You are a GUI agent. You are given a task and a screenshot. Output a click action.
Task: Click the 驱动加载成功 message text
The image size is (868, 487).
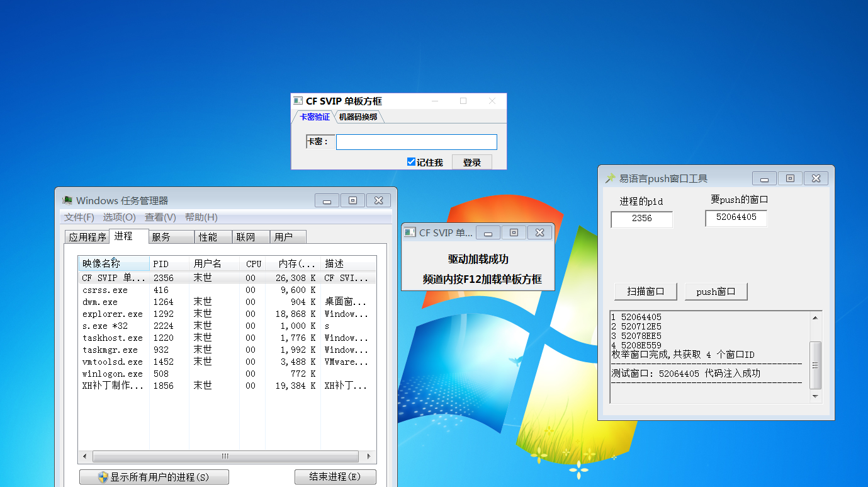[478, 260]
